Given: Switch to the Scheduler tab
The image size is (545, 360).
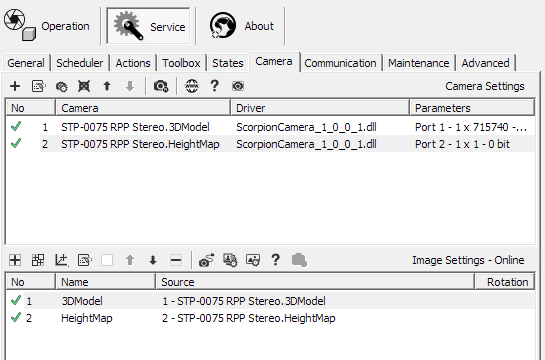Looking at the screenshot, I should pyautogui.click(x=80, y=63).
